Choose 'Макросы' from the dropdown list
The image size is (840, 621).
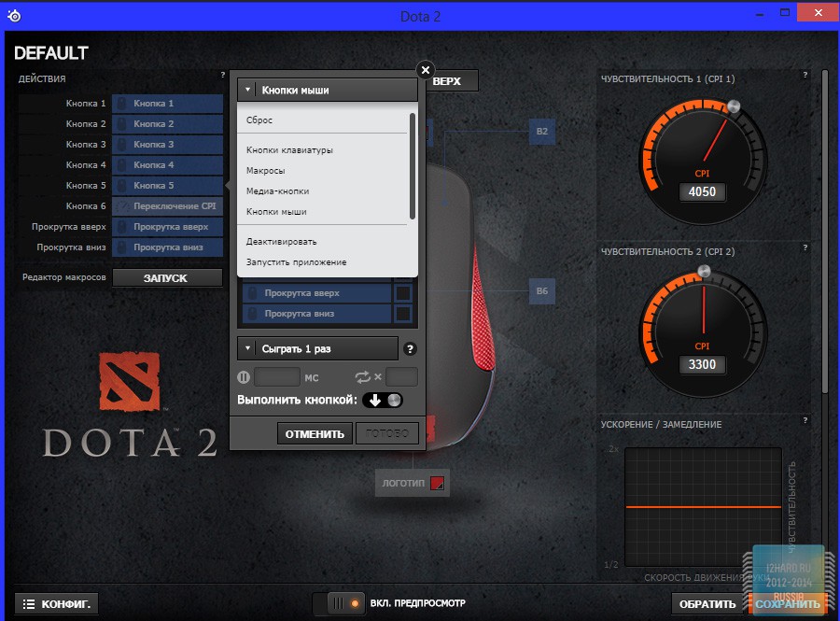266,171
